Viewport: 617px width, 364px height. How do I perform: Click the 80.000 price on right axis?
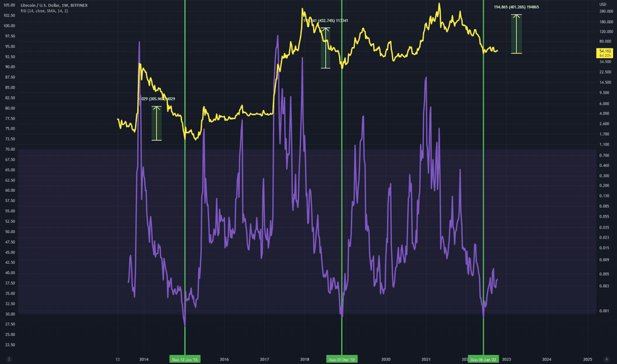click(605, 41)
